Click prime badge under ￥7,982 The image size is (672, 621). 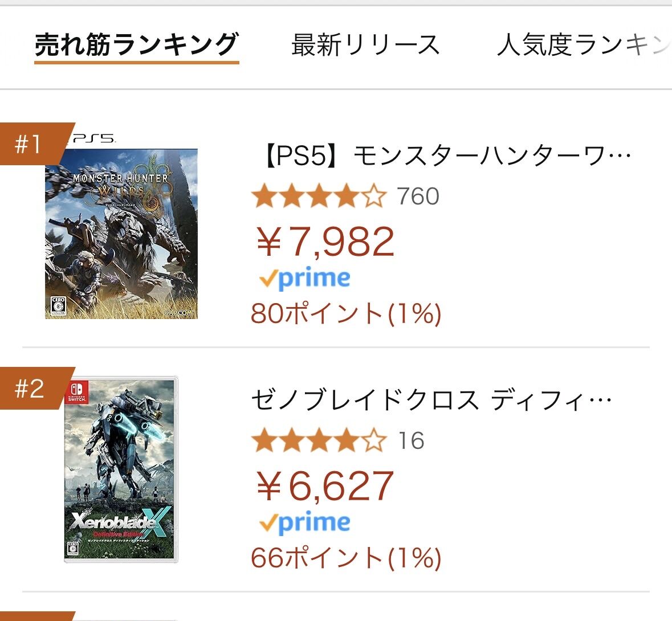tap(304, 279)
